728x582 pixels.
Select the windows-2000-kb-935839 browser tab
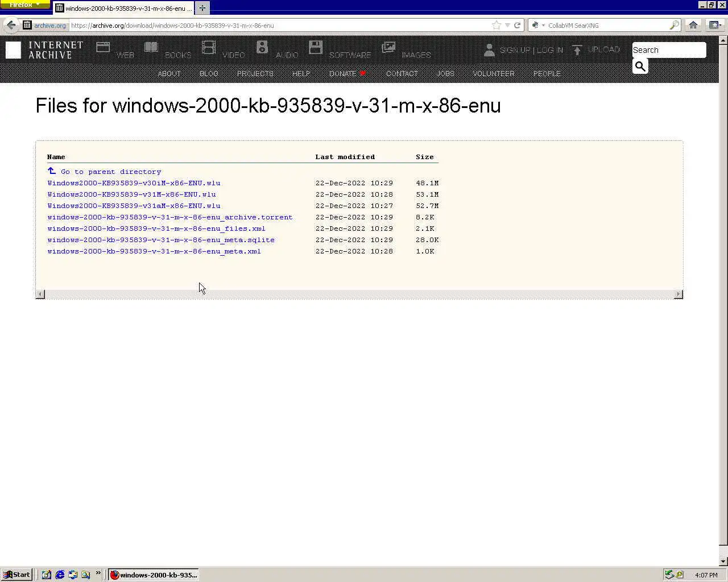pos(123,9)
